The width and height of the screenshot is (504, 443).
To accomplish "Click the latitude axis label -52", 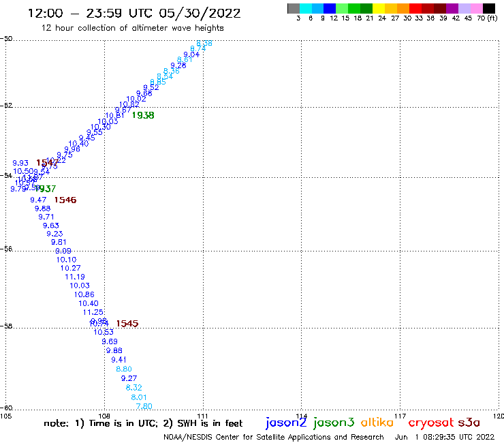I will coord(6,106).
